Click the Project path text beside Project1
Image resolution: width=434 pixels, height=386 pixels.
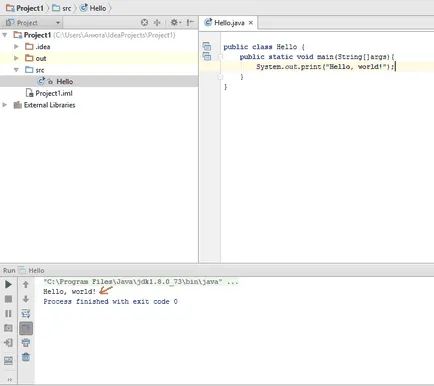(114, 35)
